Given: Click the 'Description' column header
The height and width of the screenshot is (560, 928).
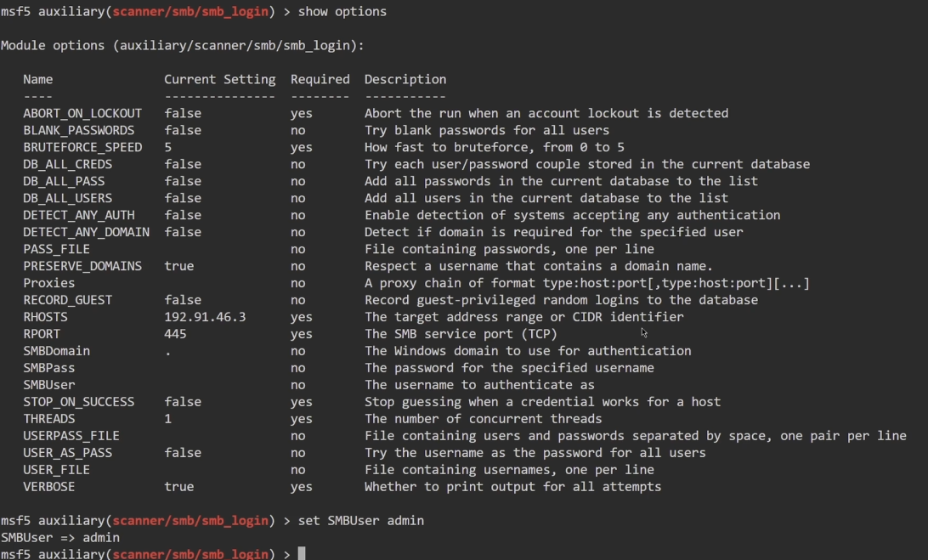Looking at the screenshot, I should coord(405,79).
